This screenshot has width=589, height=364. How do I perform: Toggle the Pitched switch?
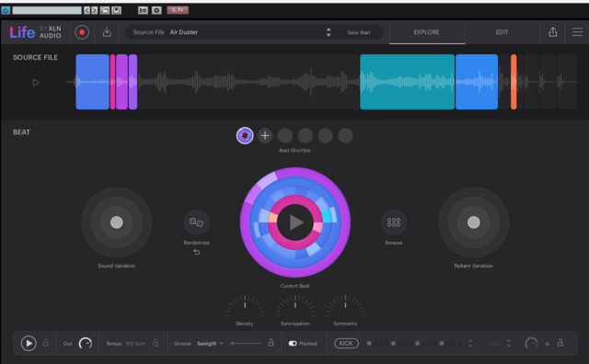pos(293,344)
